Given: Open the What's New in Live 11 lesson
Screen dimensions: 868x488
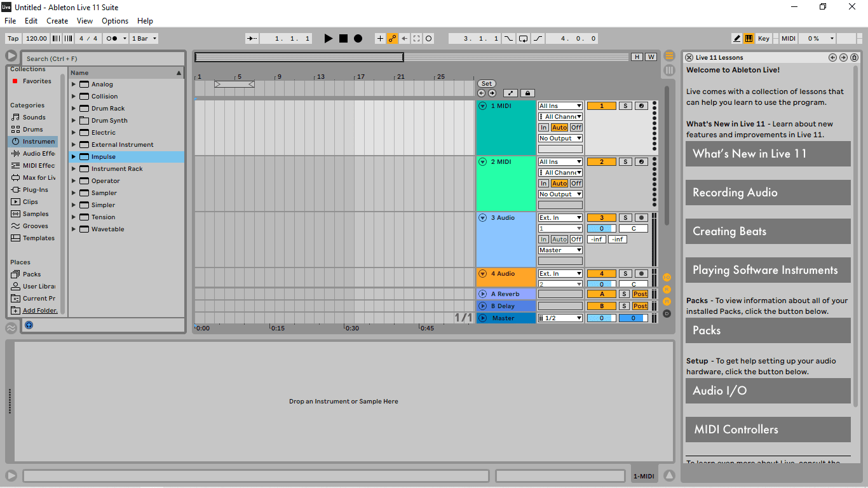Looking at the screenshot, I should pyautogui.click(x=768, y=154).
